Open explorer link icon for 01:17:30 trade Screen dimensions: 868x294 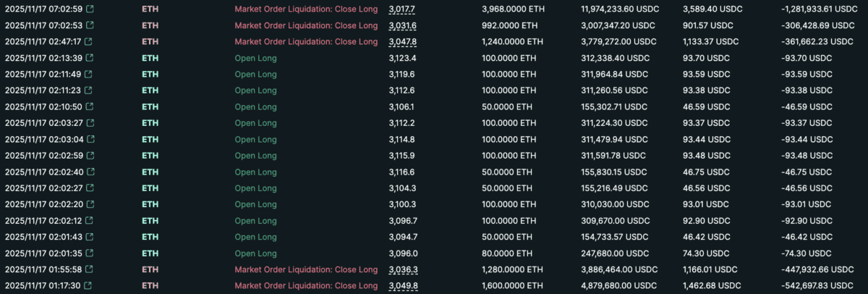88,286
